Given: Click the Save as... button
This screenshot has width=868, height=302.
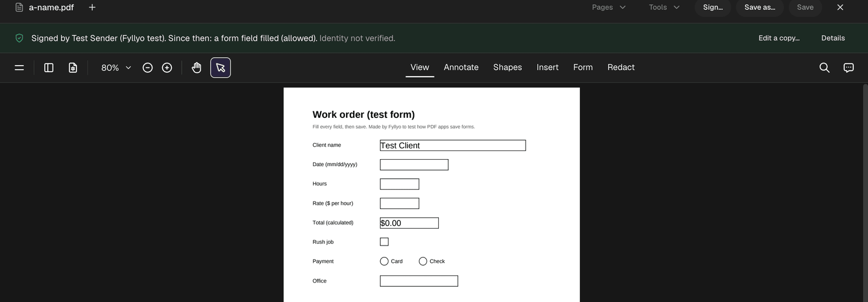Looking at the screenshot, I should [759, 8].
